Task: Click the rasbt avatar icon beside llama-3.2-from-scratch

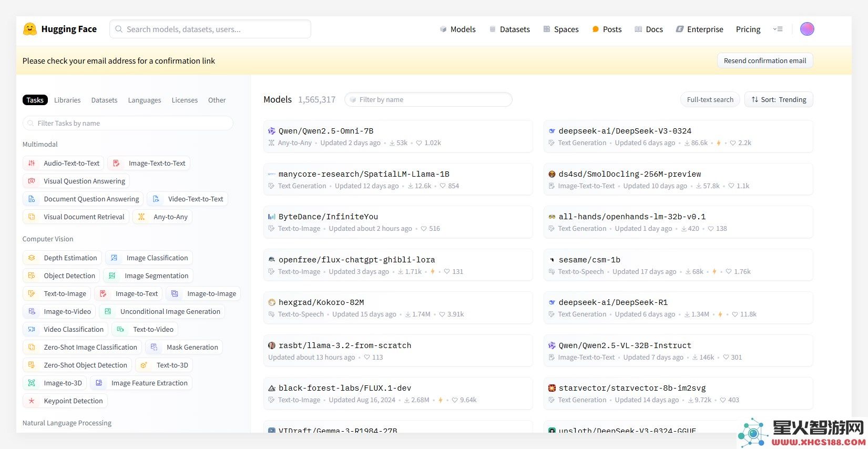Action: tap(272, 345)
